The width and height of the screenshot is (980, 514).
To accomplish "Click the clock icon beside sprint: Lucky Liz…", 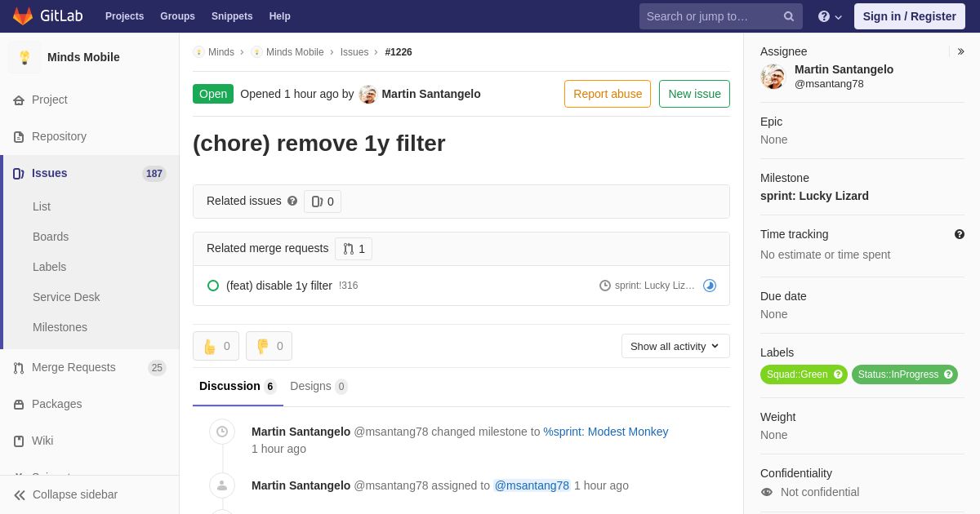I will coord(605,286).
